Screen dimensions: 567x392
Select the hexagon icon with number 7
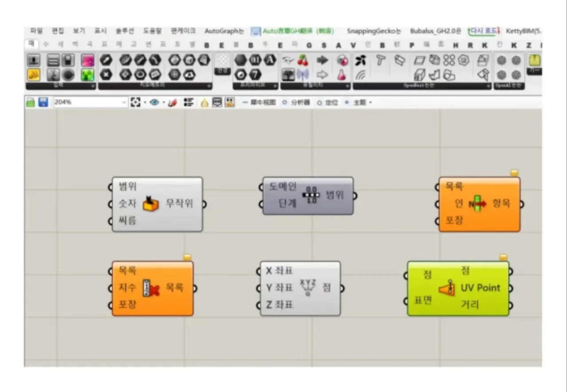[256, 74]
